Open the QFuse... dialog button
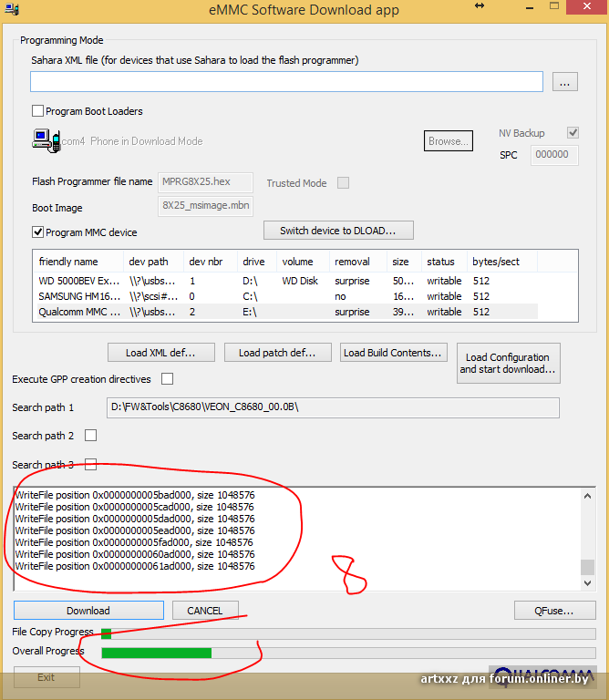 tap(554, 611)
